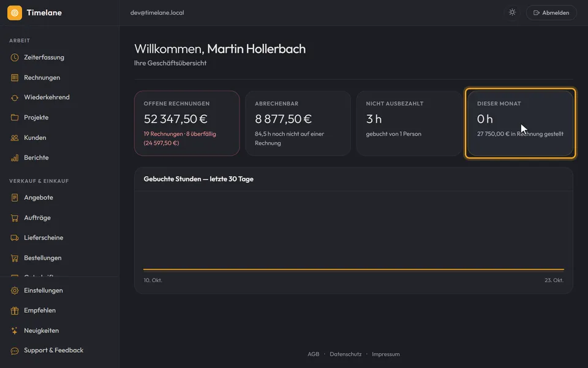The height and width of the screenshot is (368, 588).
Task: Click the Lieferscheine truck icon
Action: [15, 238]
